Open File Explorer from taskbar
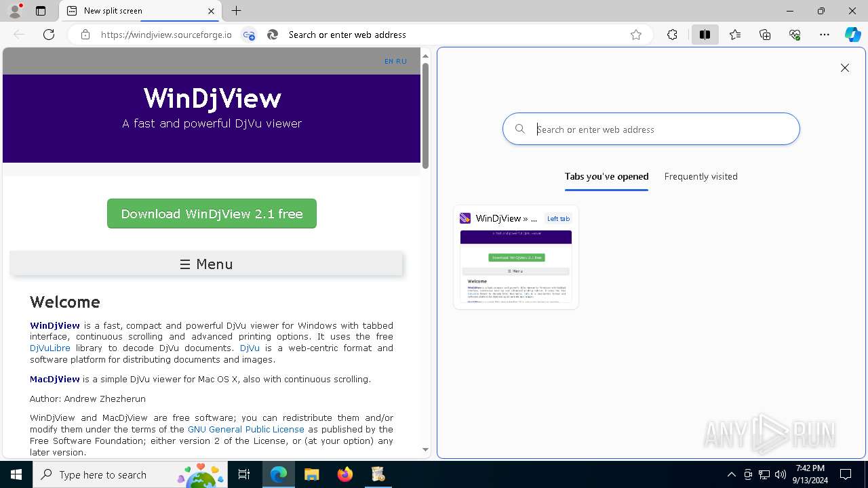This screenshot has width=868, height=488. (311, 474)
